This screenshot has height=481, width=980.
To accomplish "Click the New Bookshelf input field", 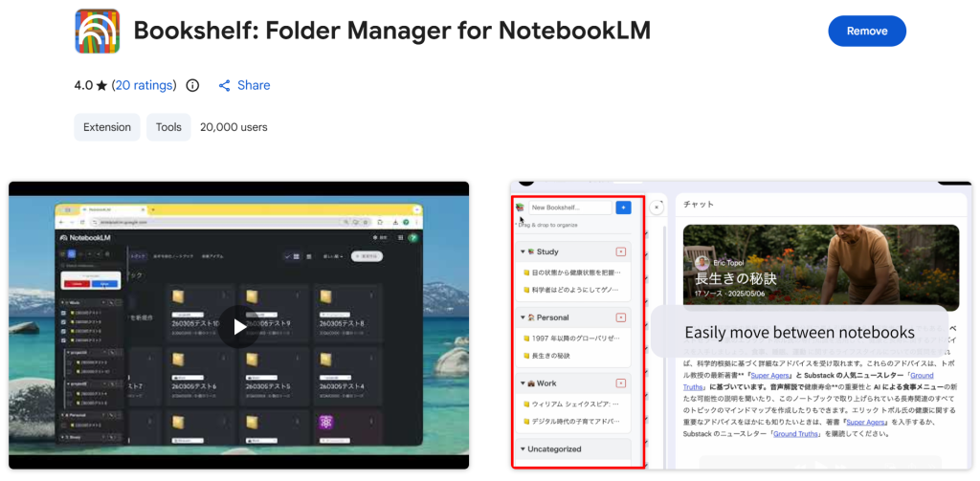I will (569, 207).
